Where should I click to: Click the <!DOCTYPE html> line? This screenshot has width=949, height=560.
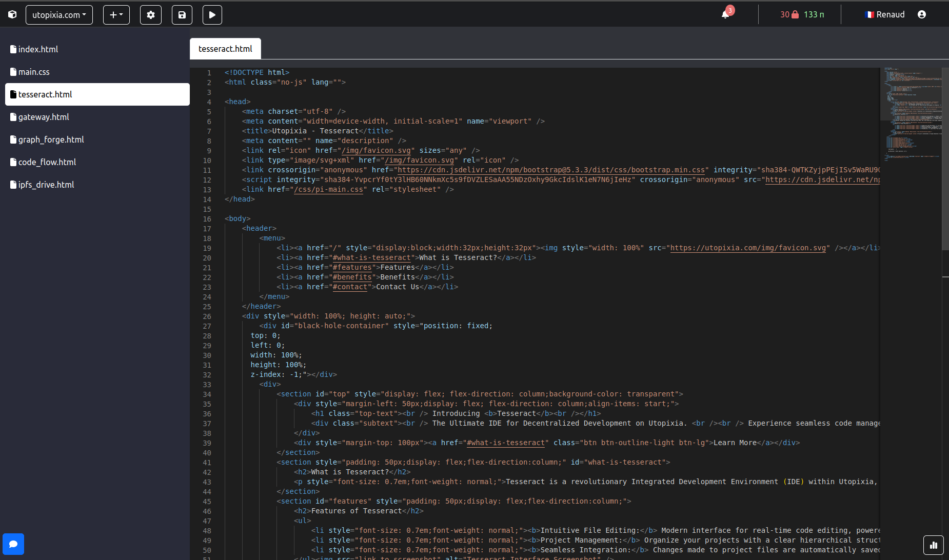coord(257,72)
